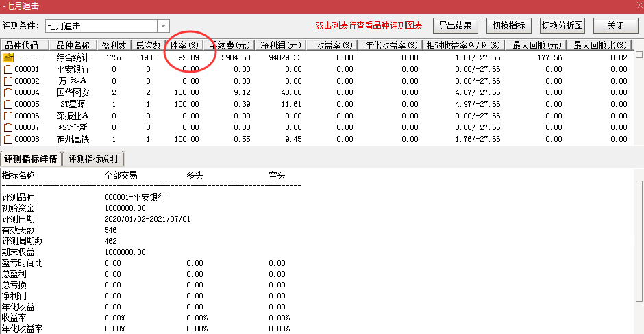
Task: Click the row icon next to 000004
Action: click(8, 92)
